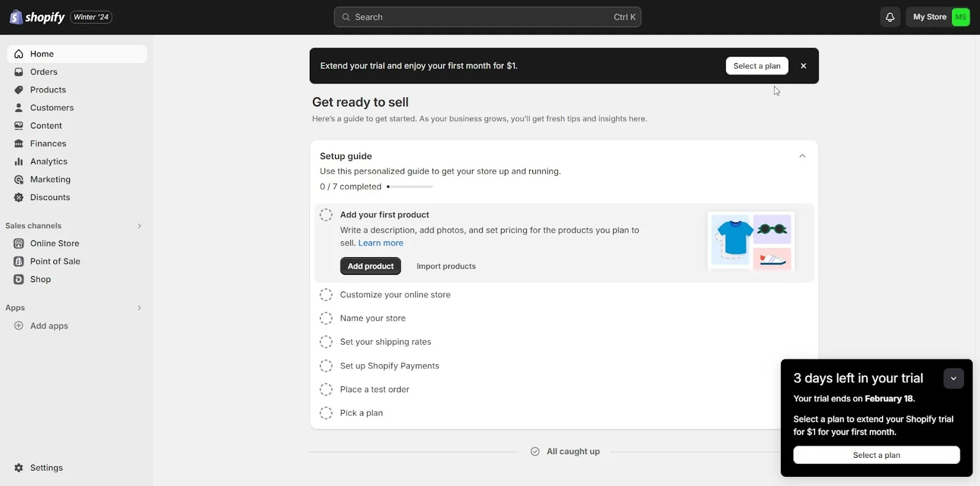The width and height of the screenshot is (980, 486).
Task: Collapse the trial countdown popup
Action: pyautogui.click(x=953, y=378)
